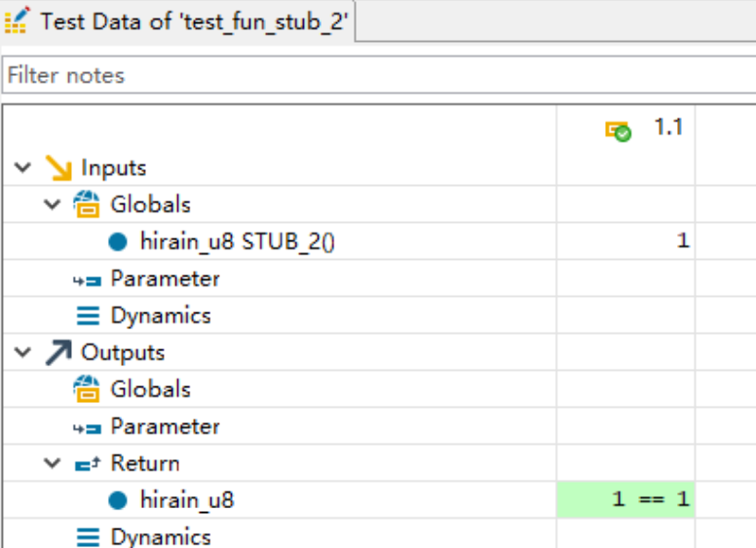Screen dimensions: 756x548
Task: Select the hirain_u8 return value row
Action: click(x=187, y=501)
